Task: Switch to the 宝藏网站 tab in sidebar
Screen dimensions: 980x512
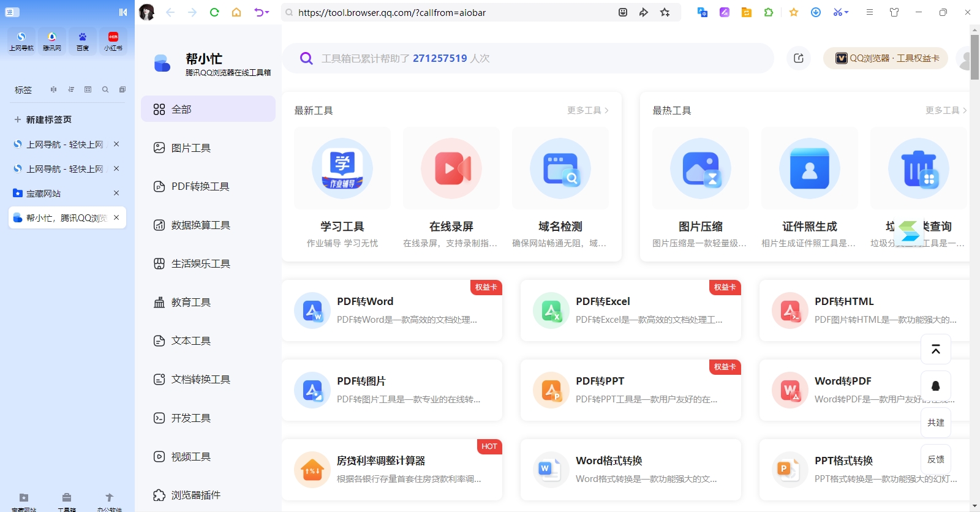Action: pos(61,194)
